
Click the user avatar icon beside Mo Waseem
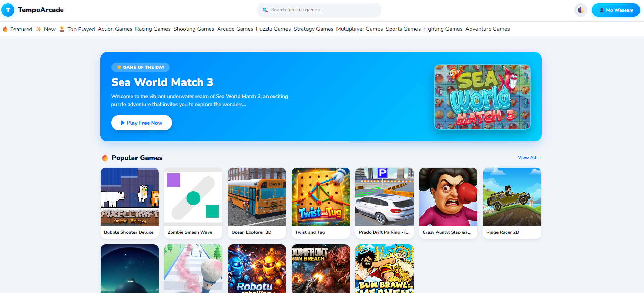pyautogui.click(x=602, y=10)
